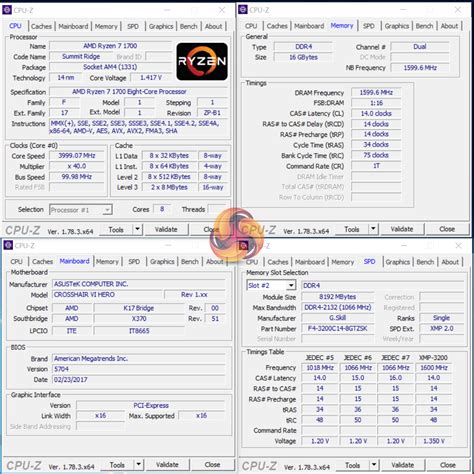Click the Package value Socket AM4 (1331)
474x474 pixels.
[x=110, y=67]
